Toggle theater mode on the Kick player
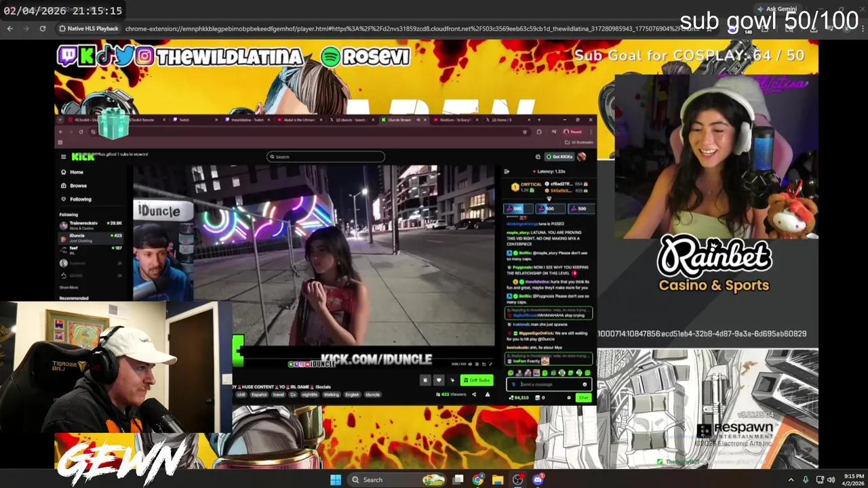The width and height of the screenshot is (868, 488). pos(483,364)
